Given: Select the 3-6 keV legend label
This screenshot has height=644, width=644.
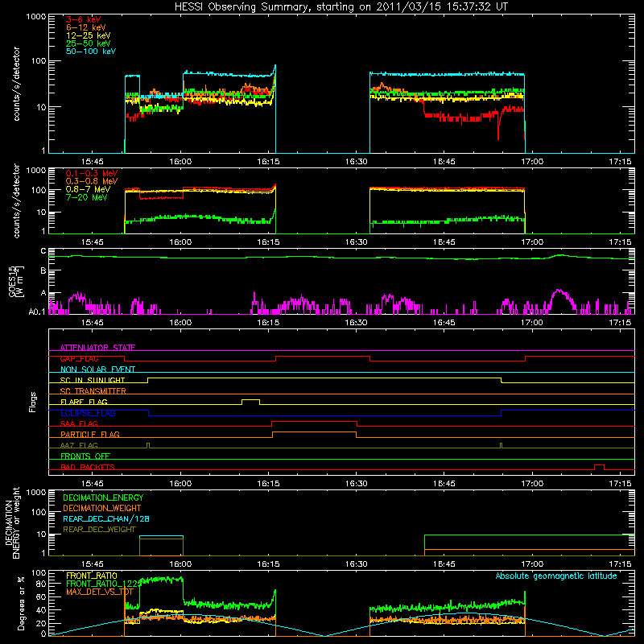Looking at the screenshot, I should point(83,19).
